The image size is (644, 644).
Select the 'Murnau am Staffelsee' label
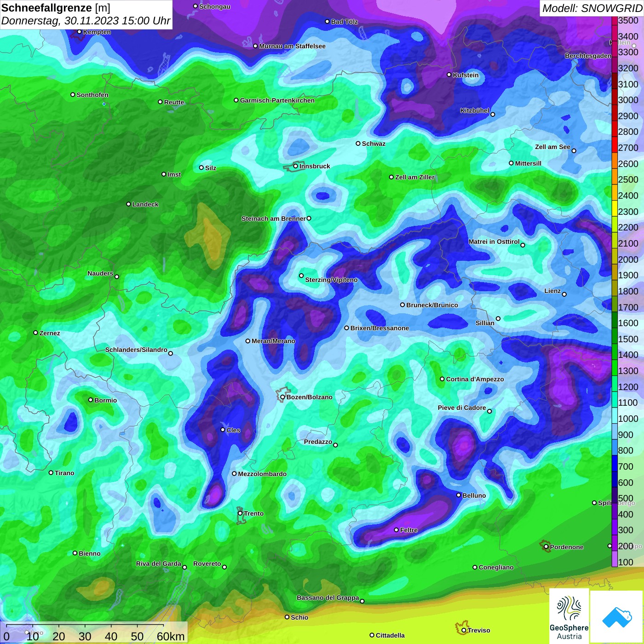tap(293, 46)
